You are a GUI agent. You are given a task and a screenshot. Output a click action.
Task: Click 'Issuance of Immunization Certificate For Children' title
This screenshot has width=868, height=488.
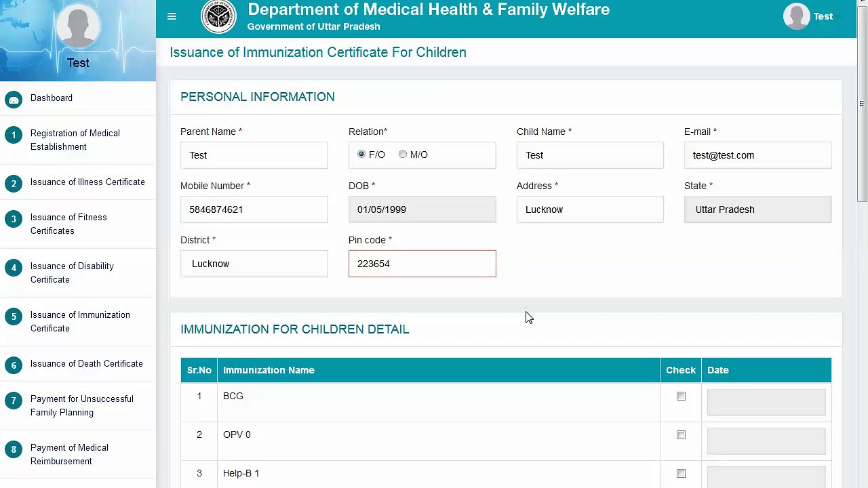point(318,52)
